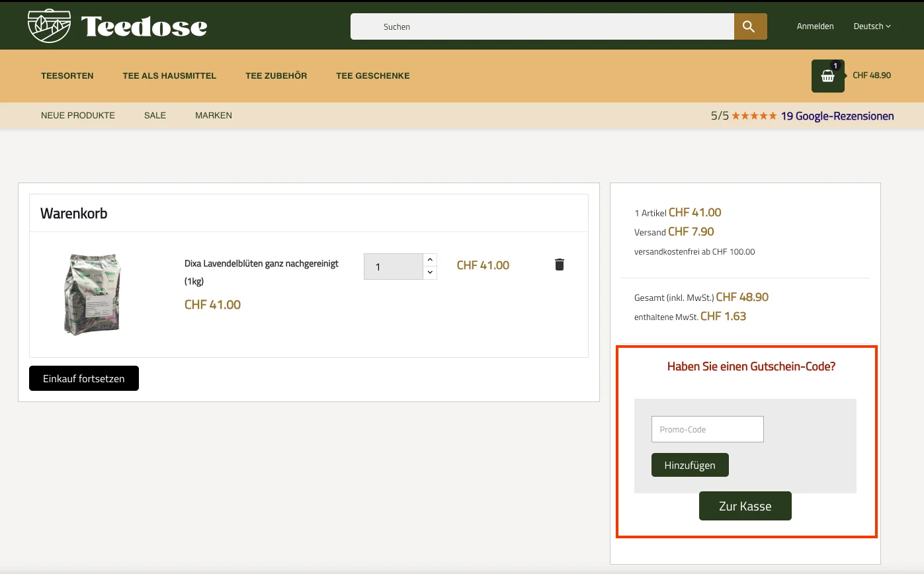The image size is (924, 574).
Task: Expand the TEESORTEN category menu
Action: (67, 75)
